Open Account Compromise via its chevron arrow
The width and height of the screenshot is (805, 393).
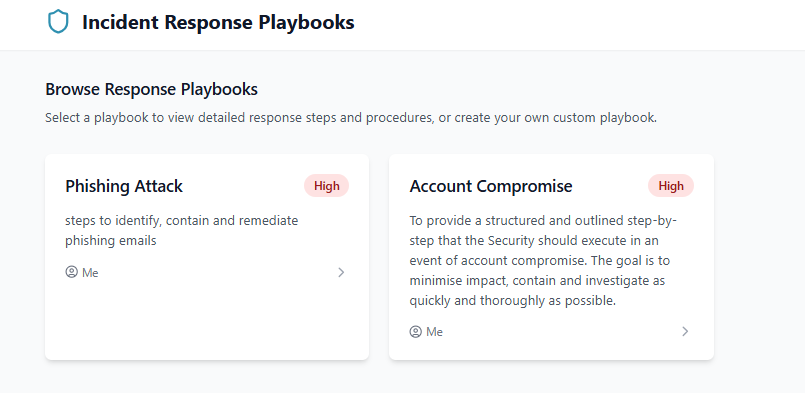pyautogui.click(x=685, y=332)
